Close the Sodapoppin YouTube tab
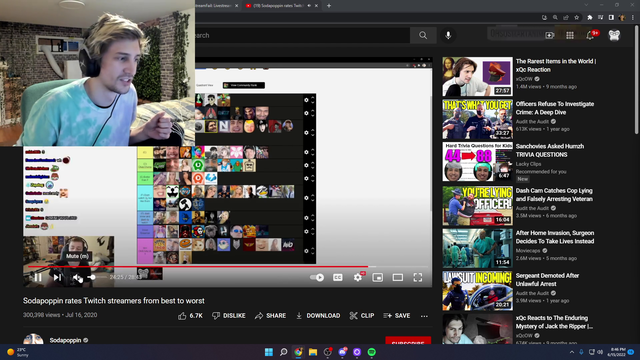Viewport: 640px width, 360px height. coord(316,6)
